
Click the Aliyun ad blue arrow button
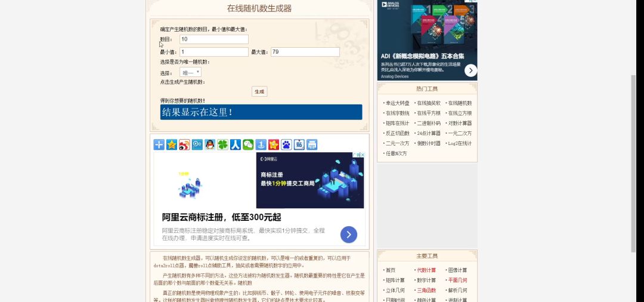click(349, 235)
